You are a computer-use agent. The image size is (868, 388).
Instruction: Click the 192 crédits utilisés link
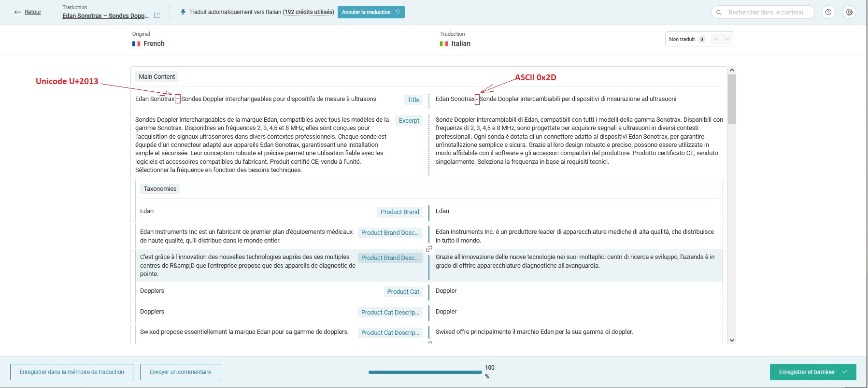309,12
